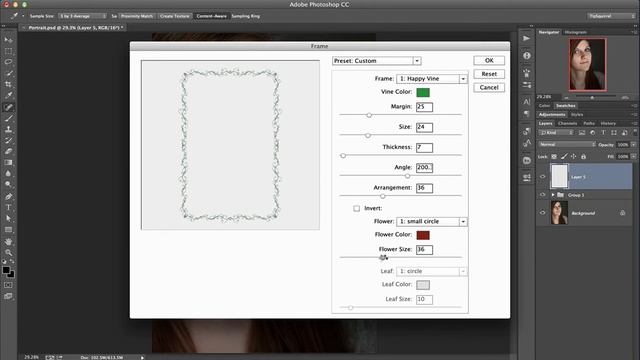The width and height of the screenshot is (640, 360).
Task: Switch to the Styles tab
Action: tap(577, 115)
